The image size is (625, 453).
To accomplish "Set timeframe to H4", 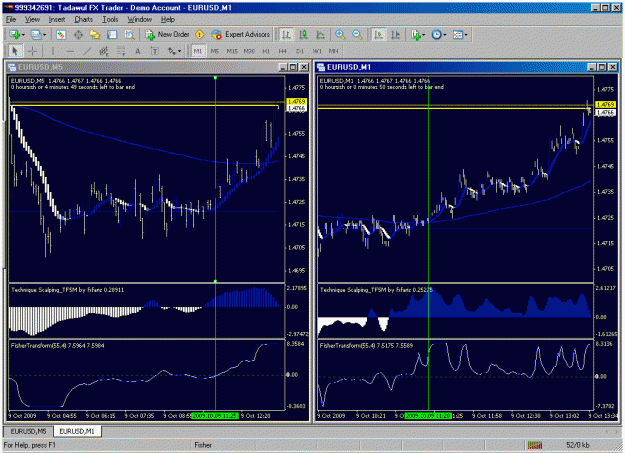I will click(x=283, y=51).
